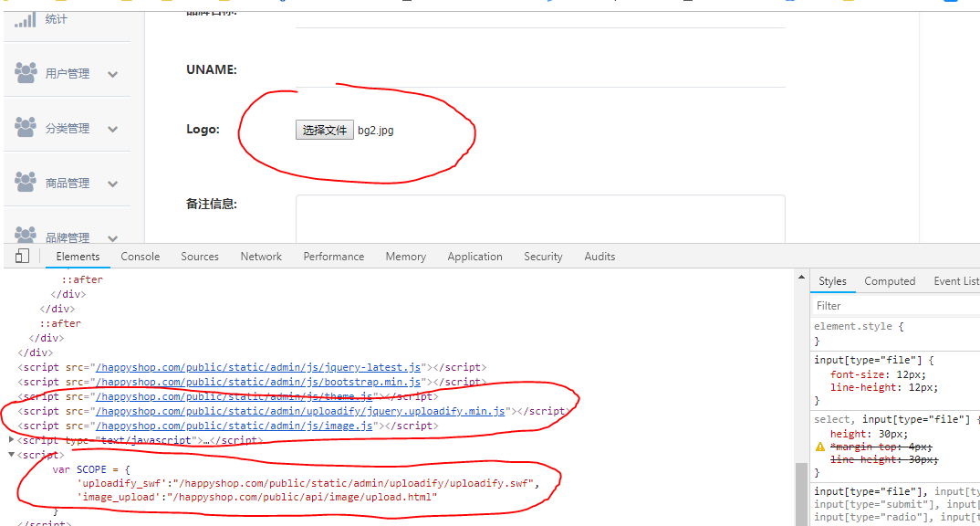
Task: Open the Elements tab
Action: [78, 257]
